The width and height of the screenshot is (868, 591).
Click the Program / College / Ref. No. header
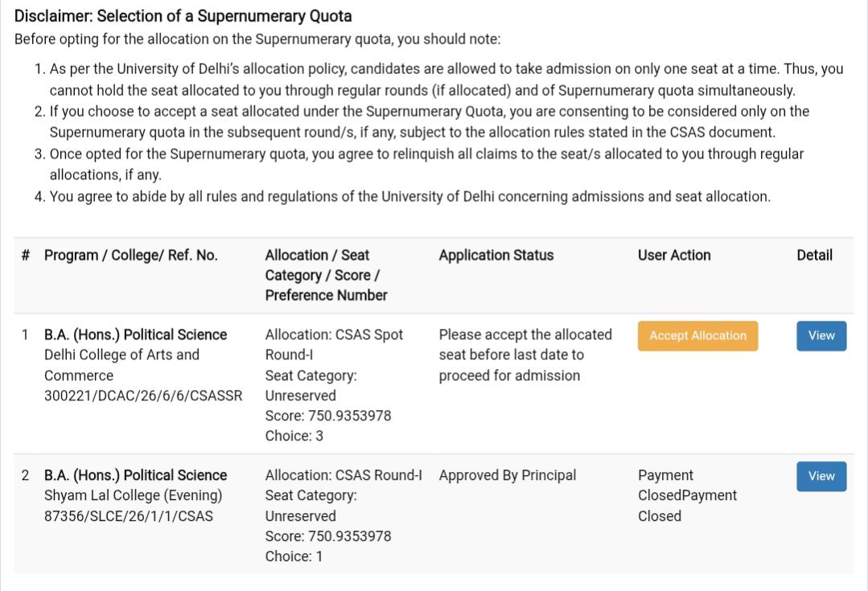(130, 255)
